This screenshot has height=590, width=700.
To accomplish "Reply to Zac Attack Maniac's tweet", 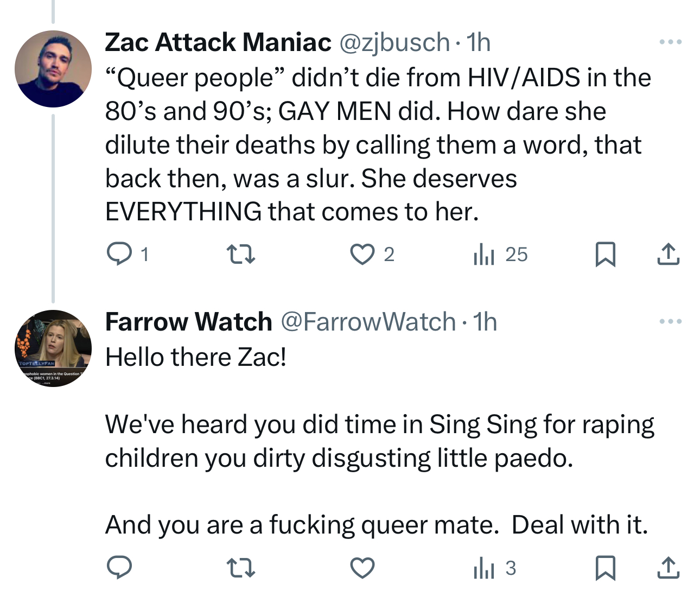I will click(119, 253).
